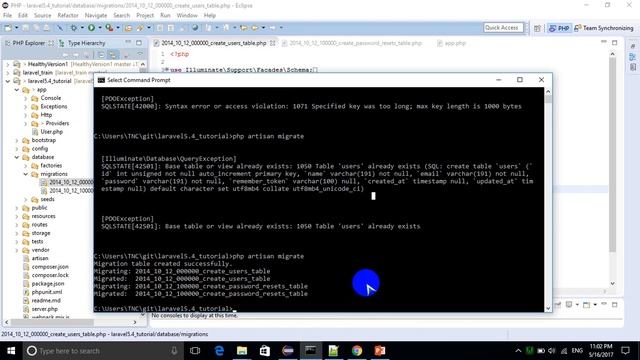The height and width of the screenshot is (360, 640).
Task: Maximize the editor area
Action: tap(615, 42)
